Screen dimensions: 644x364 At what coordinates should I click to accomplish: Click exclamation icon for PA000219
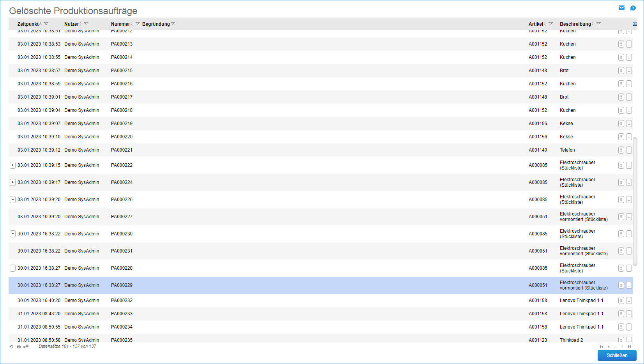[621, 124]
